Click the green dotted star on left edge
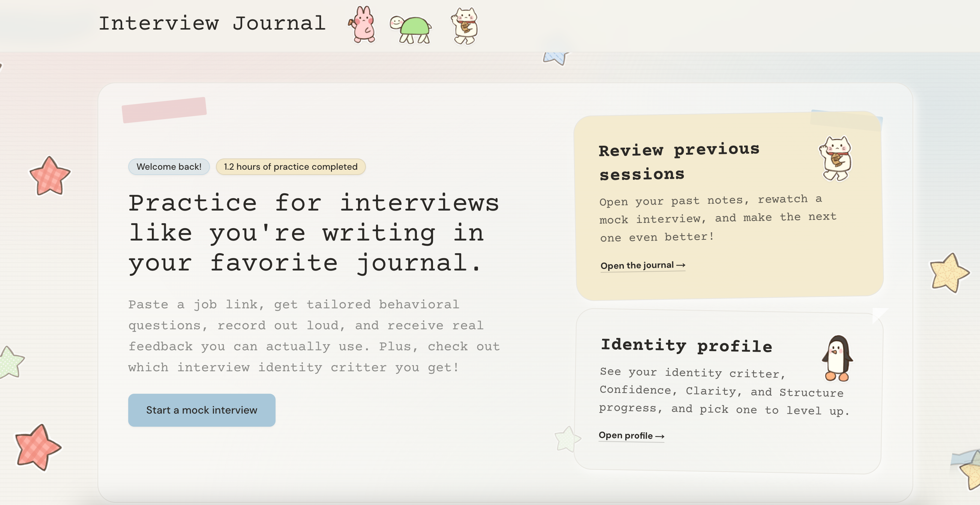This screenshot has height=505, width=980. pyautogui.click(x=10, y=362)
